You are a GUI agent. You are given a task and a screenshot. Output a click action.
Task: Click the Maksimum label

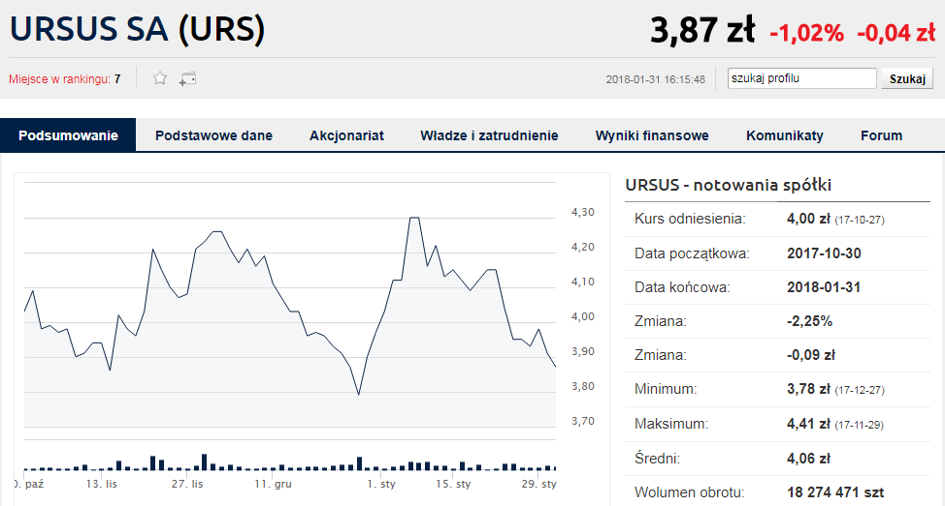671,424
